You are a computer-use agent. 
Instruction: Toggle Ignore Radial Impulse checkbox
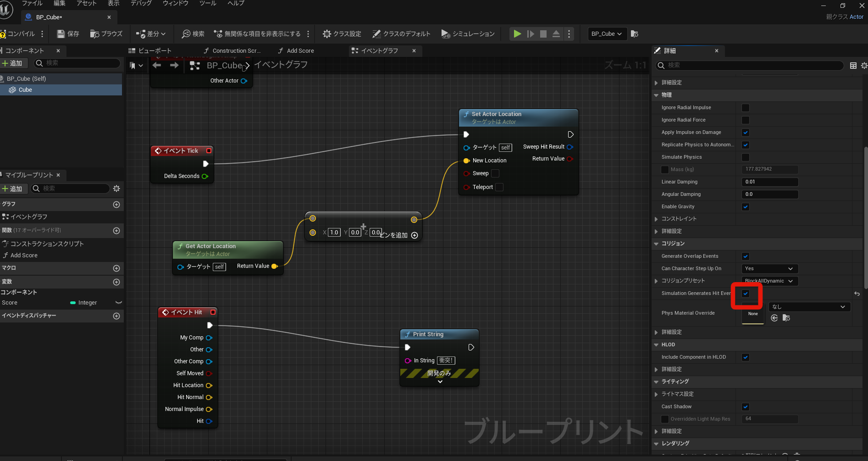(746, 108)
